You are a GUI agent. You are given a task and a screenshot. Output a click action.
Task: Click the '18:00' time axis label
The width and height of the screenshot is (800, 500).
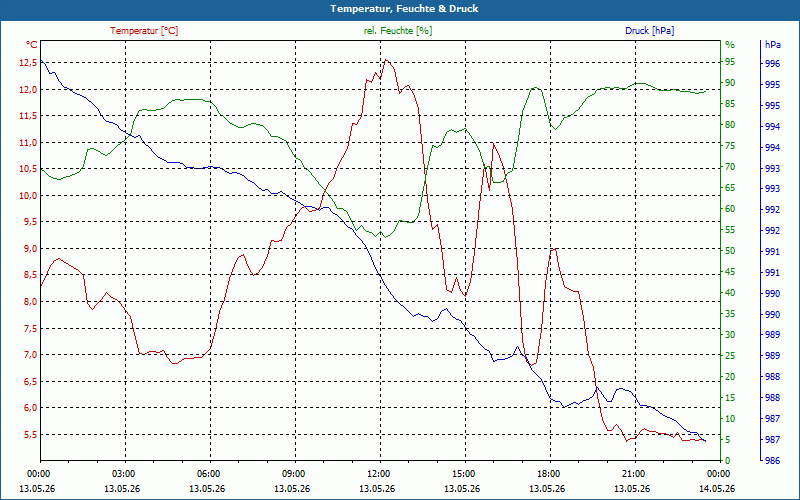coord(548,474)
